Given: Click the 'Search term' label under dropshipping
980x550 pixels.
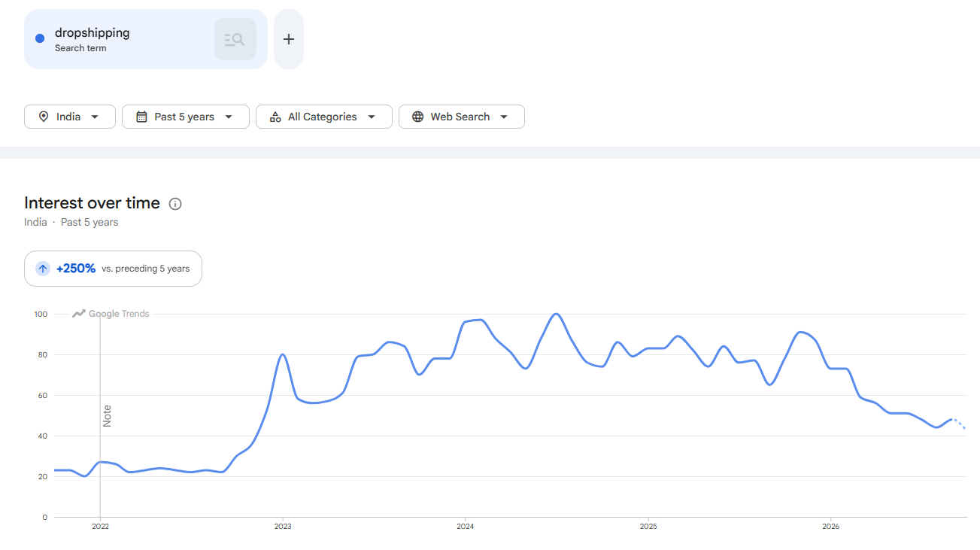Looking at the screenshot, I should coord(80,48).
